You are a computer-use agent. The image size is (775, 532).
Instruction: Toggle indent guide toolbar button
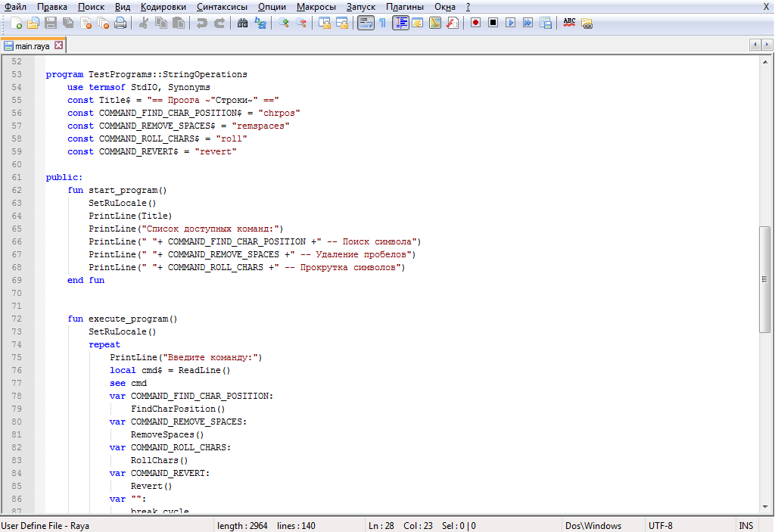point(400,23)
